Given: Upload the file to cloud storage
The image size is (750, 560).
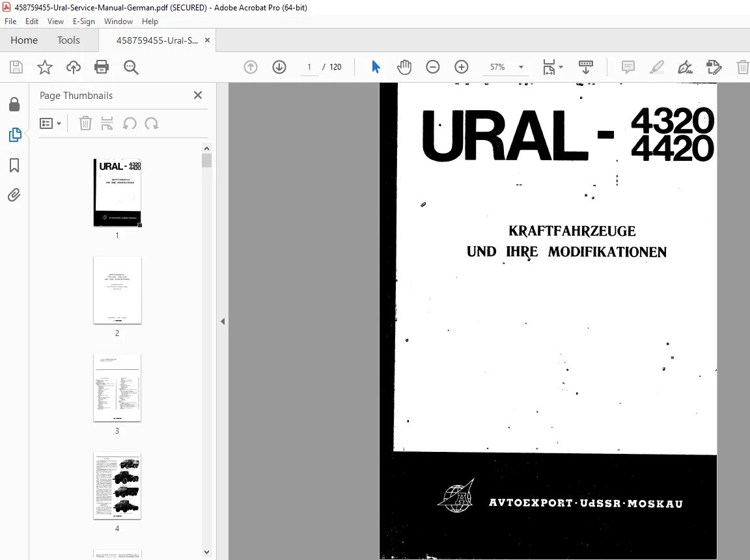Looking at the screenshot, I should [x=73, y=67].
